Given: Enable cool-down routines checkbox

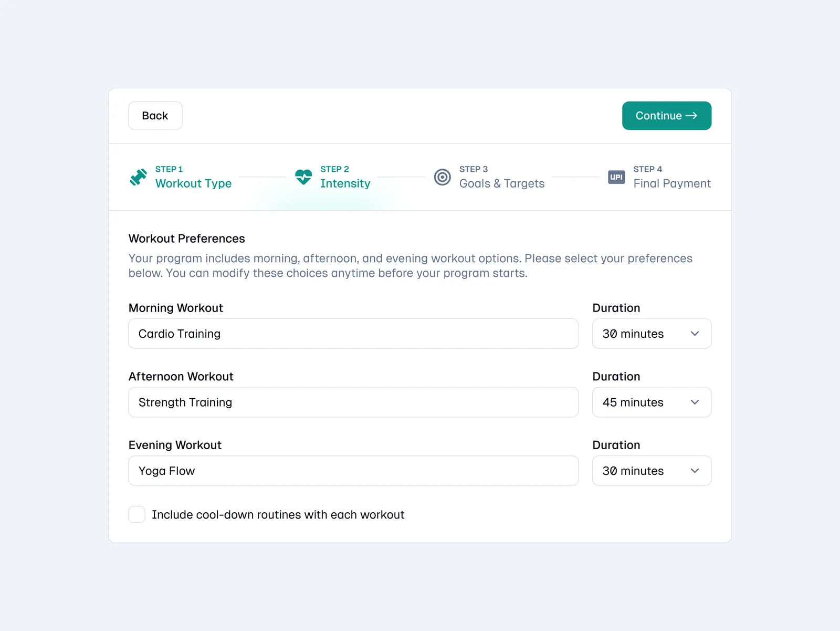Looking at the screenshot, I should coord(137,514).
